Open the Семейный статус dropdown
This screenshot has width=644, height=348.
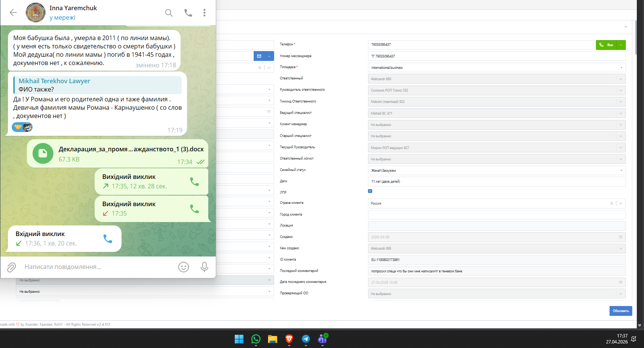(x=497, y=171)
